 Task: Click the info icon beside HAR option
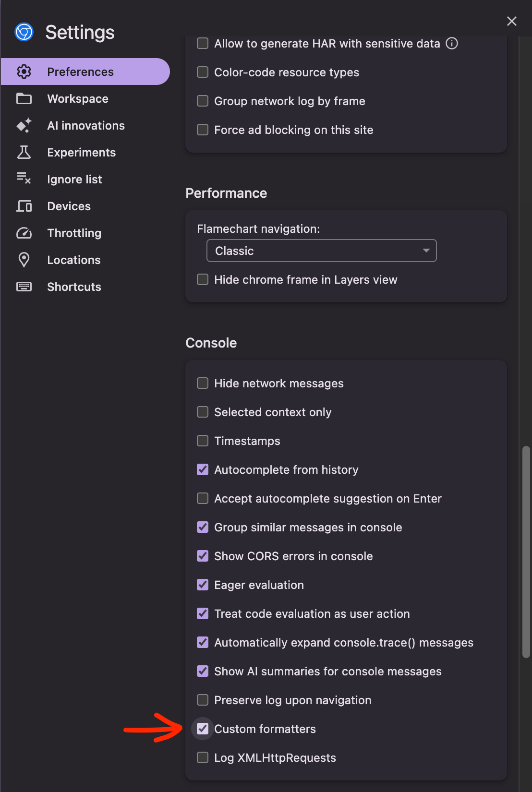[452, 43]
